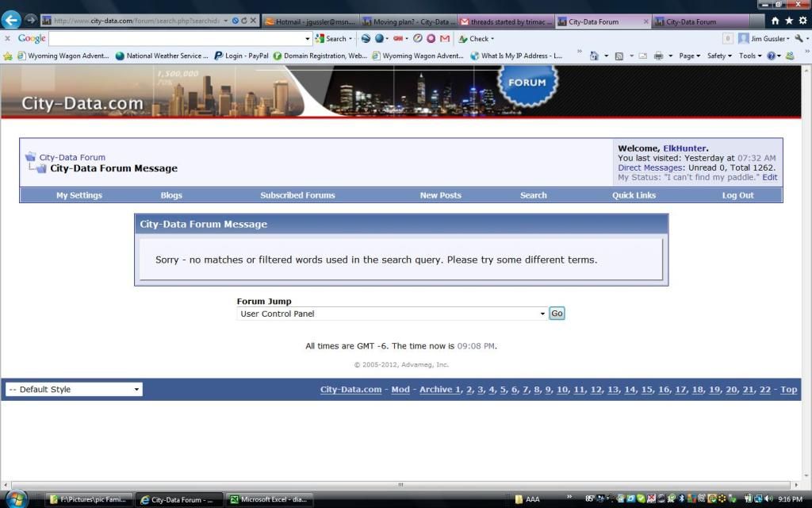Image resolution: width=812 pixels, height=508 pixels.
Task: Click the FORUM badge in the banner
Action: click(x=527, y=83)
